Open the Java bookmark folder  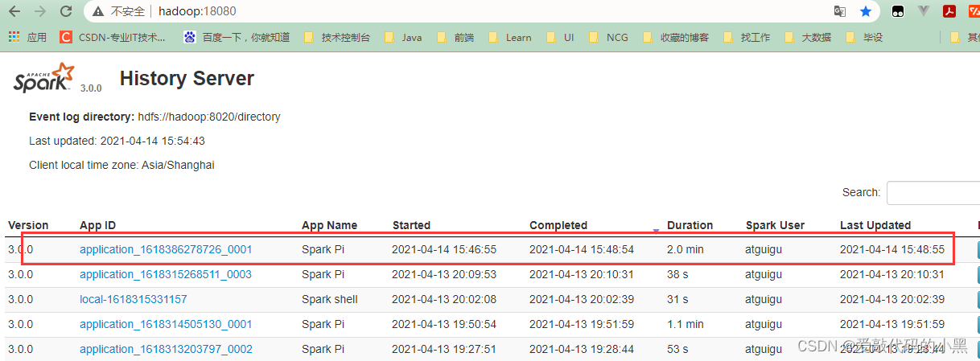click(x=403, y=37)
